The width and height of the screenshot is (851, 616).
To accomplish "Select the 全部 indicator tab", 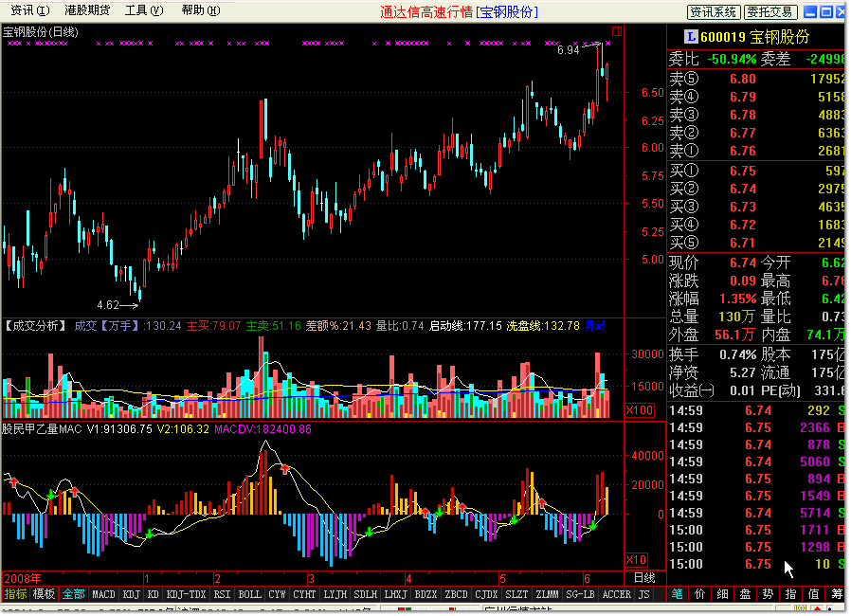I will [73, 594].
